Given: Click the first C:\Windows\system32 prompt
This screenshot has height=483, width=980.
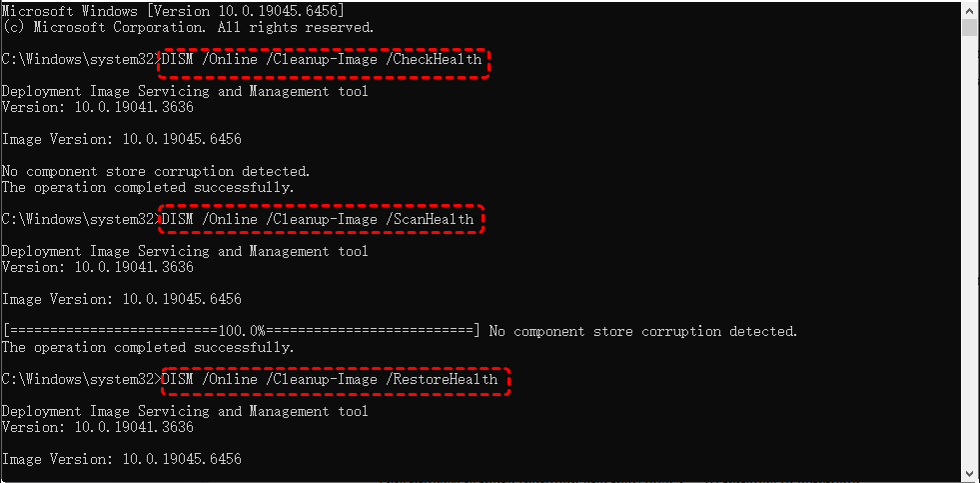Looking at the screenshot, I should pyautogui.click(x=78, y=60).
